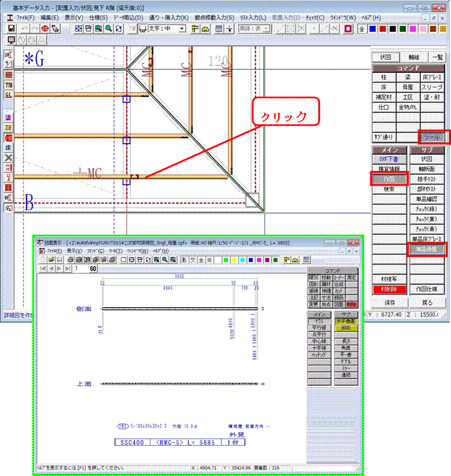Open the チェック(C) menu
The height and width of the screenshot is (476, 451).
(315, 17)
